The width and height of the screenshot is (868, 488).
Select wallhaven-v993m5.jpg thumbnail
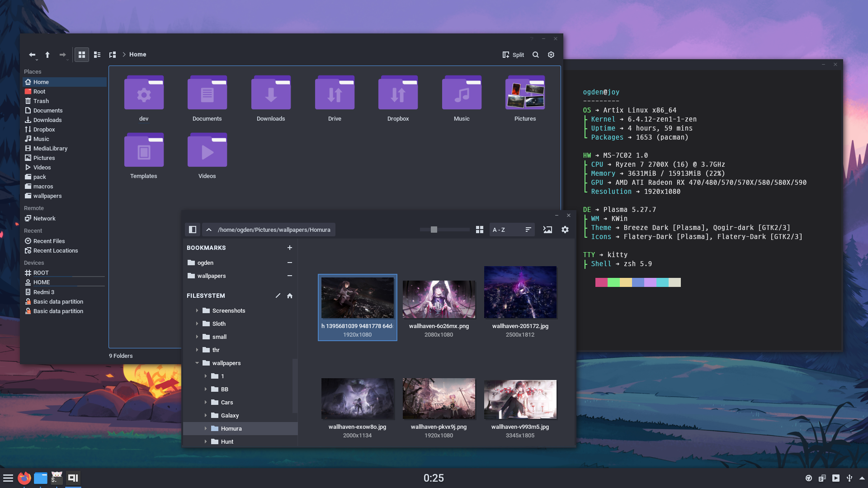[520, 399]
